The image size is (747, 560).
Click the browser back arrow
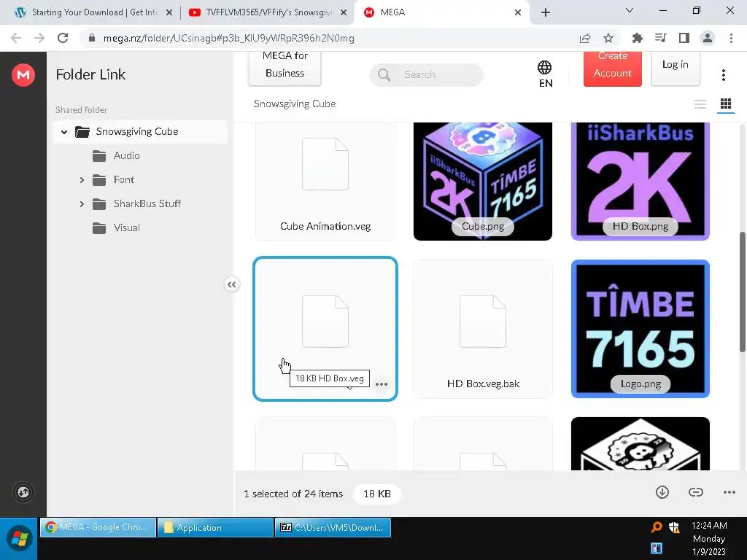(16, 38)
